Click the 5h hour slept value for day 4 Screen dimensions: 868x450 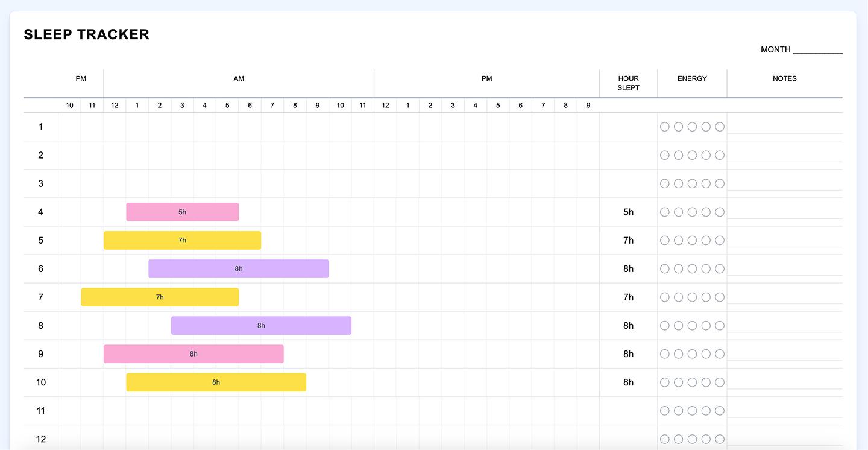(628, 212)
